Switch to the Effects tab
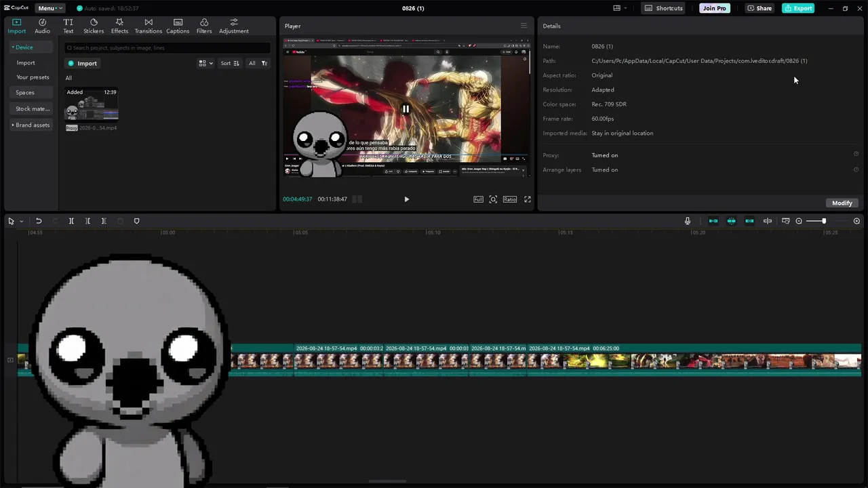Screen dimensions: 868x488 (x=119, y=26)
